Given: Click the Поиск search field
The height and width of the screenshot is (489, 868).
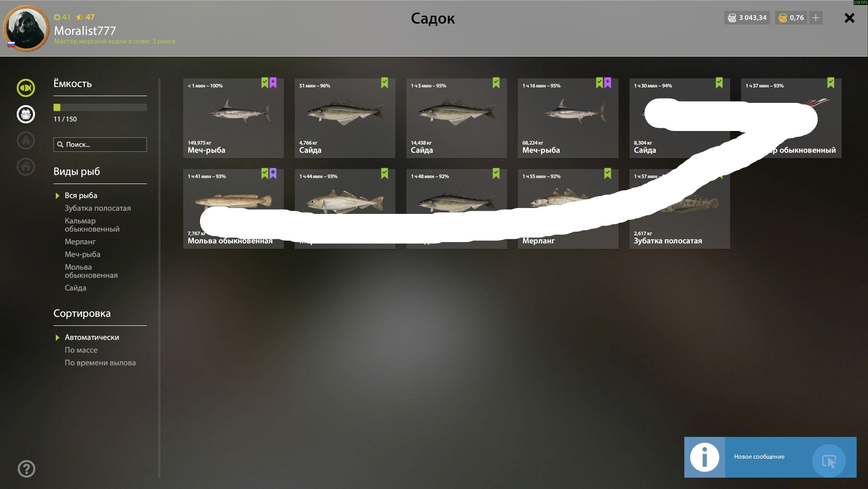Looking at the screenshot, I should pyautogui.click(x=100, y=145).
